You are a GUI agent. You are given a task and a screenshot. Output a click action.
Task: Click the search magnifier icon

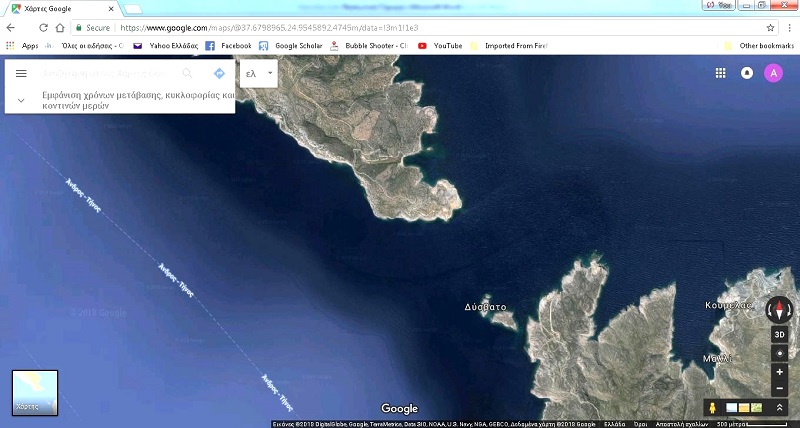(x=187, y=73)
